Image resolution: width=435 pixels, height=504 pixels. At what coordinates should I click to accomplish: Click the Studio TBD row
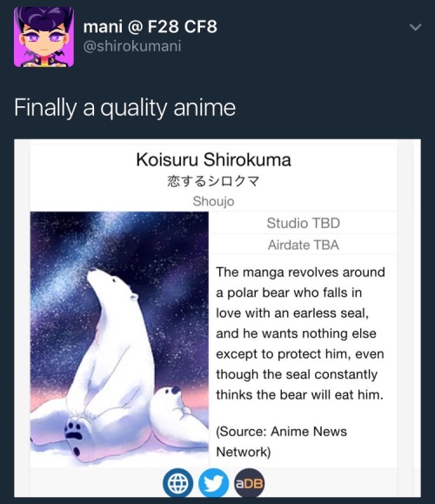point(304,223)
